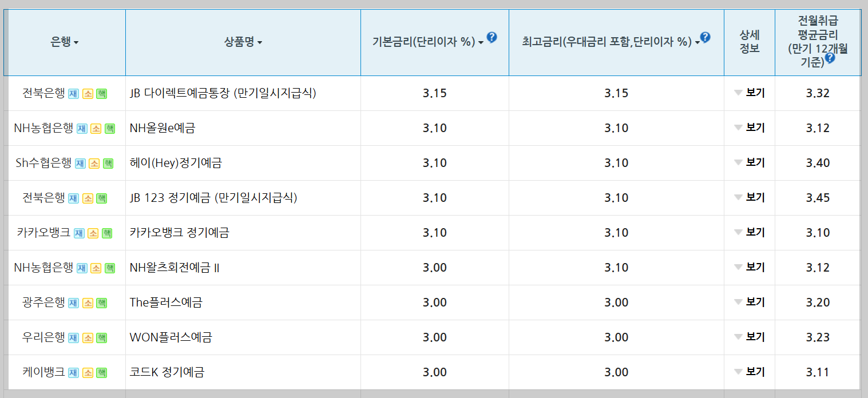Expand 보기 details for WON플러스예금

[x=750, y=337]
